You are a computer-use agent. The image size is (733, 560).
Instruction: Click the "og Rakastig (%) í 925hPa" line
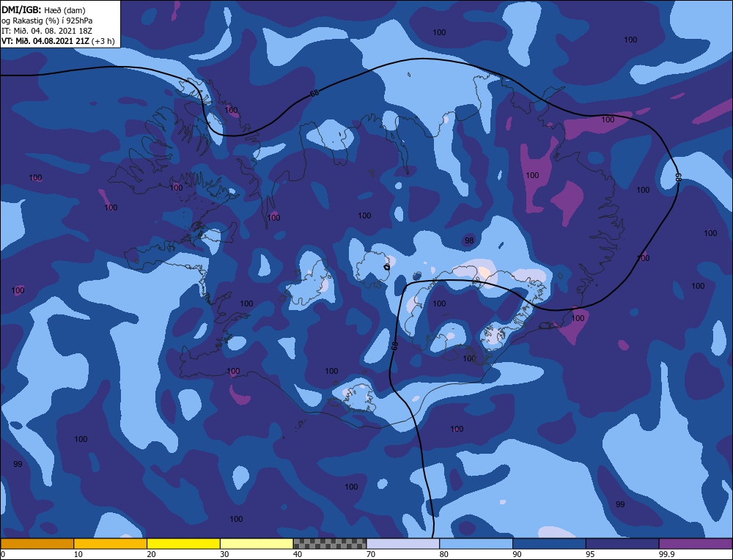pos(47,21)
